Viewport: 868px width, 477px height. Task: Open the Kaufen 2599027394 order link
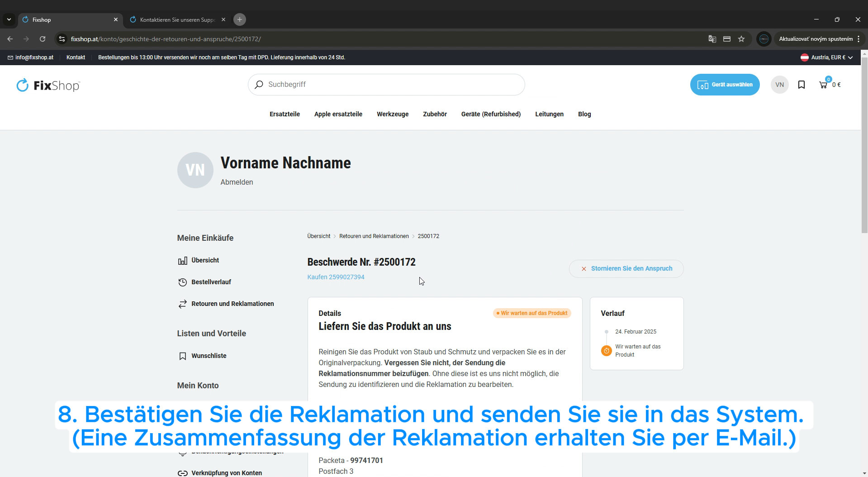pos(336,277)
